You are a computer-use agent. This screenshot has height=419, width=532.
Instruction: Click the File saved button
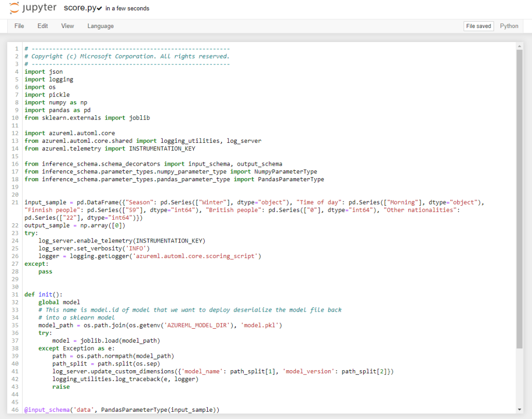click(x=478, y=25)
